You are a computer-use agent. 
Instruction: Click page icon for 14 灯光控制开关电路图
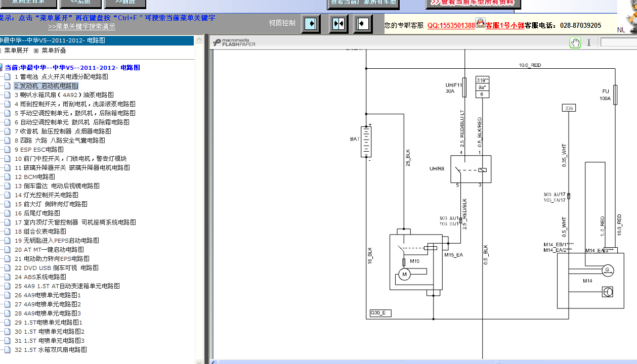click(x=7, y=195)
